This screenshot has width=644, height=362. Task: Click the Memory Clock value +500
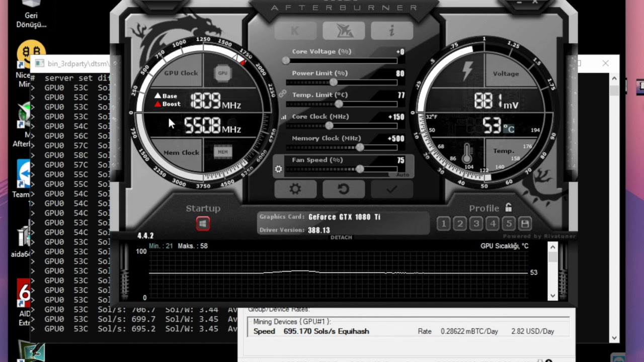coord(396,138)
